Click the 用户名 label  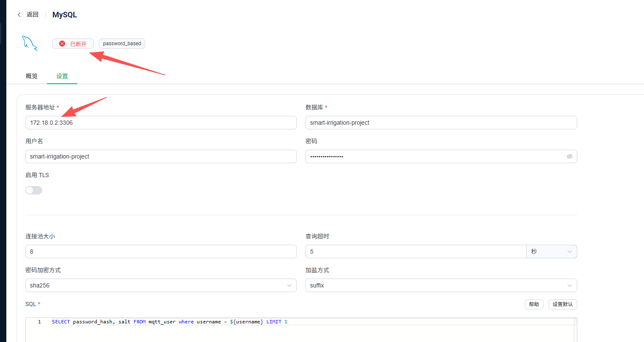[x=34, y=141]
